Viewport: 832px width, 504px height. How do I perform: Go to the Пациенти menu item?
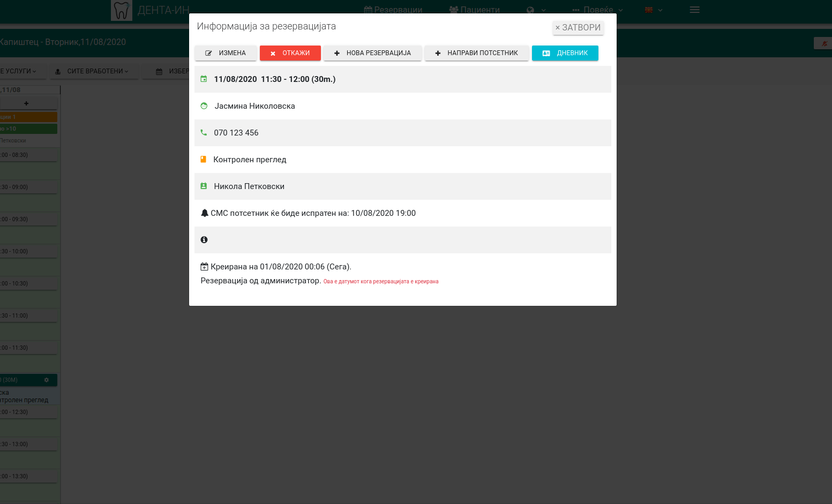[475, 10]
